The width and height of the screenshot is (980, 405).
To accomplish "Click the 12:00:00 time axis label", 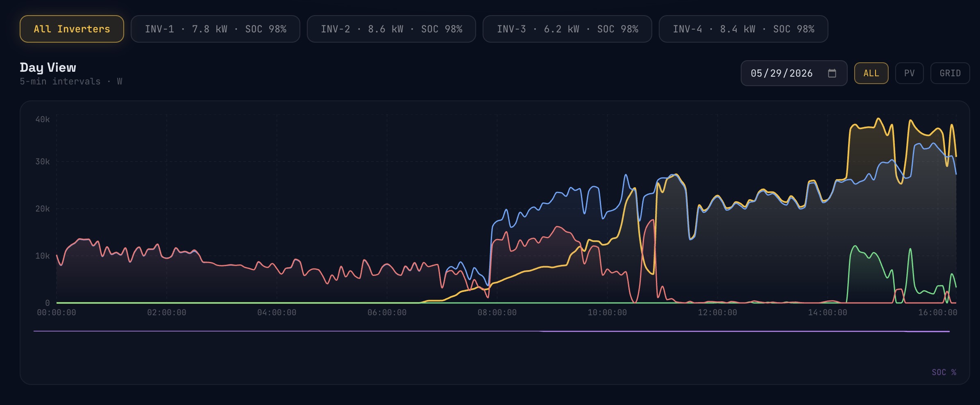I will click(717, 312).
